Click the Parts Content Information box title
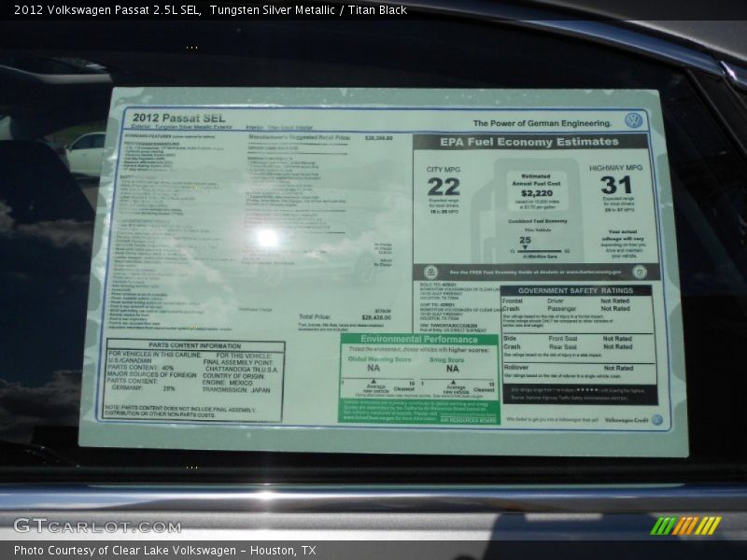Screen dimensions: 747x560 [193, 345]
